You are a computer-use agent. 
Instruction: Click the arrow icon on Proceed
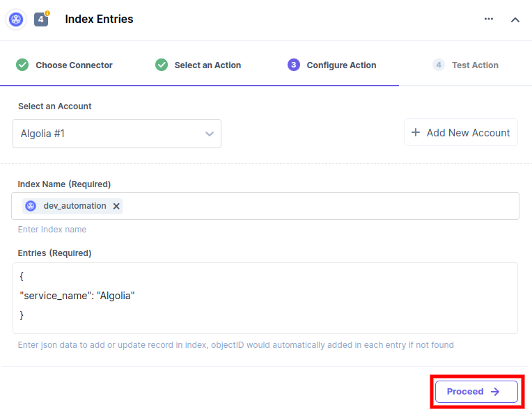point(495,392)
